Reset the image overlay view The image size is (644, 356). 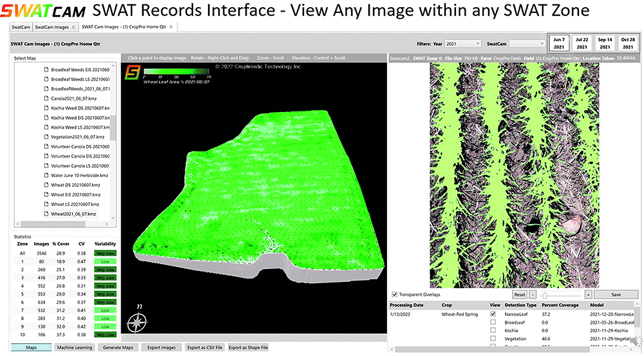pyautogui.click(x=520, y=294)
